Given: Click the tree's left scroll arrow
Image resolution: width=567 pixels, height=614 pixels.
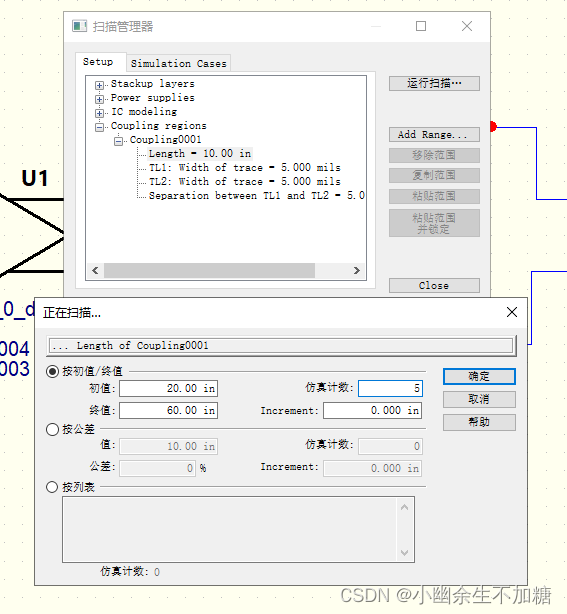Looking at the screenshot, I should (x=95, y=271).
